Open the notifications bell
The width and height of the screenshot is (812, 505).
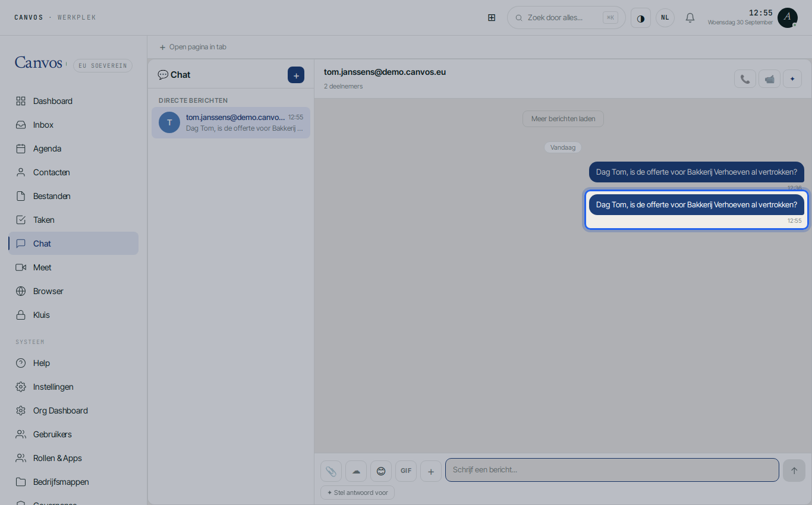690,18
